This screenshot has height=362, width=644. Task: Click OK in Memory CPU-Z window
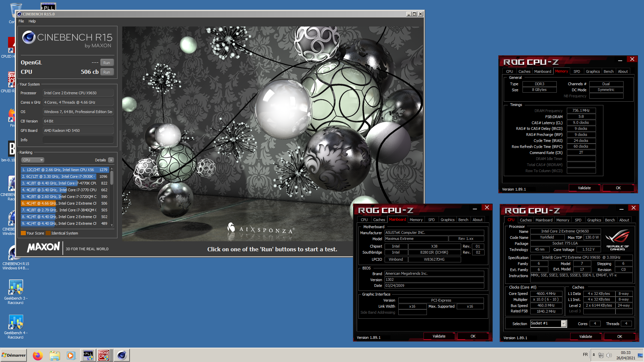618,188
